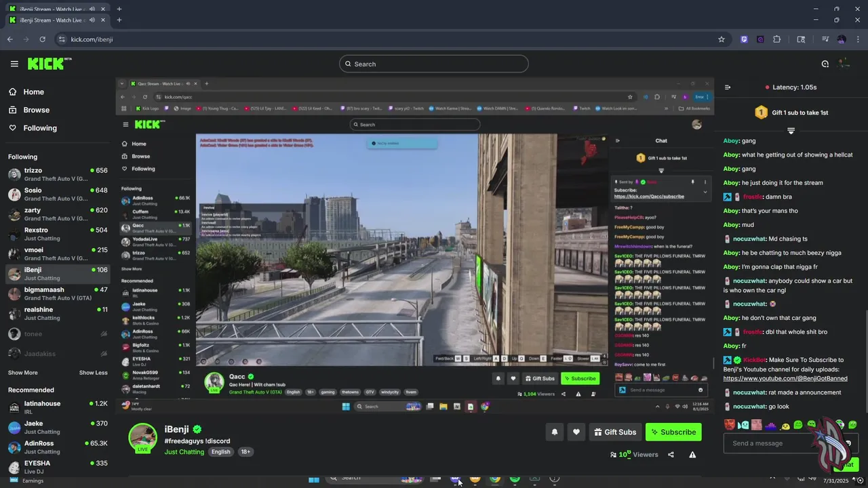Open latinahouse in Recommended list
The image size is (868, 488).
(58, 407)
